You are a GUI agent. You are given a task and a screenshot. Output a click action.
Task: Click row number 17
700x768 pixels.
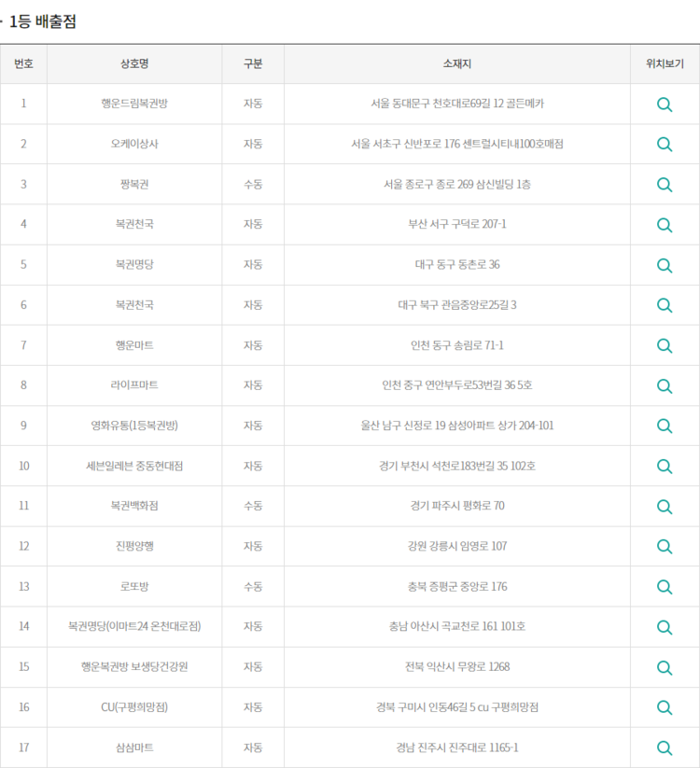click(x=23, y=747)
